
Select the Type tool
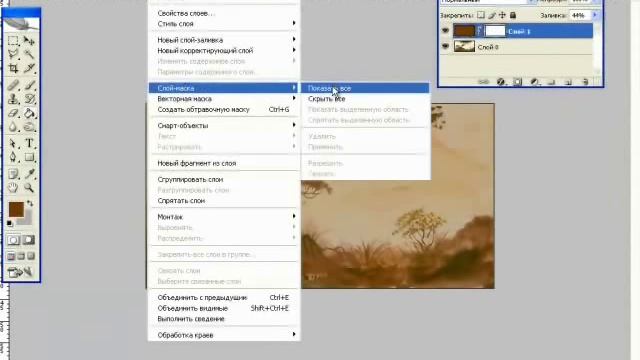click(x=29, y=143)
